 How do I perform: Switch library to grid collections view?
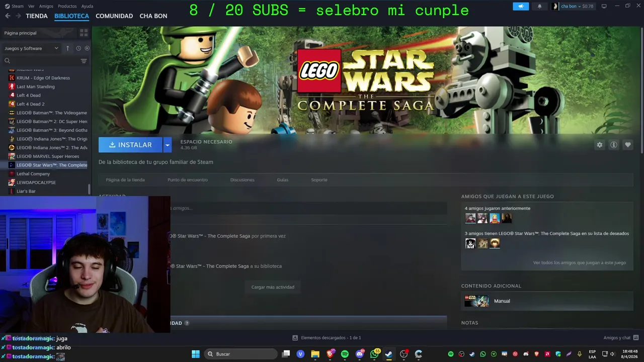pos(84,33)
